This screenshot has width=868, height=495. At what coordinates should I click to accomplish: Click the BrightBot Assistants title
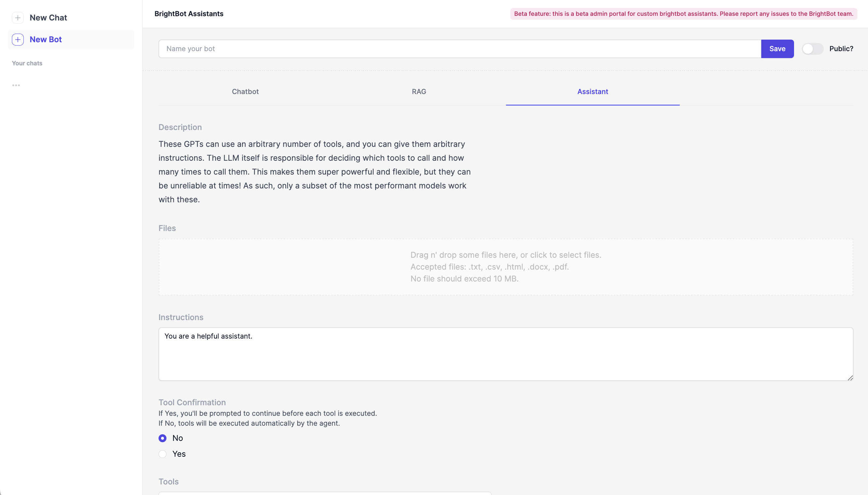pos(189,14)
